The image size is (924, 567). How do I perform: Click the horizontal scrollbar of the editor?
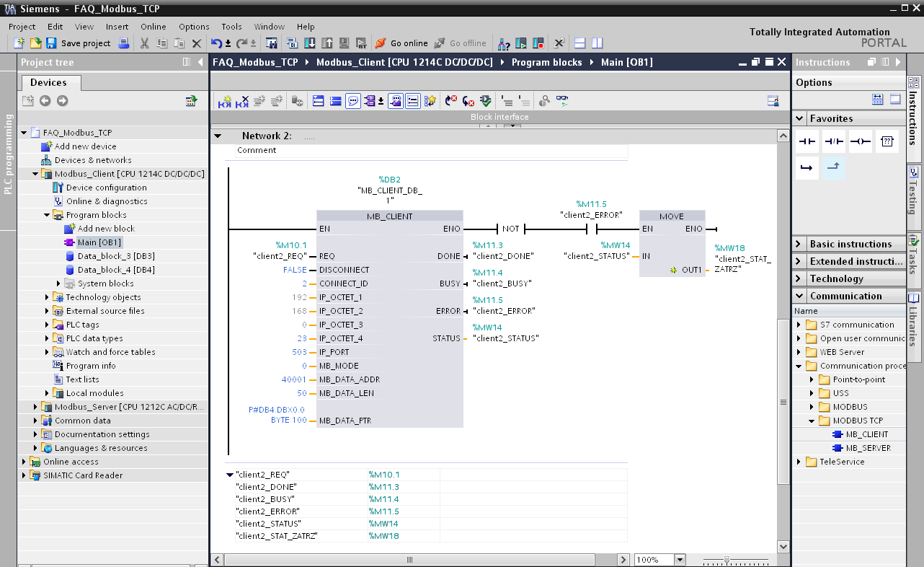409,560
